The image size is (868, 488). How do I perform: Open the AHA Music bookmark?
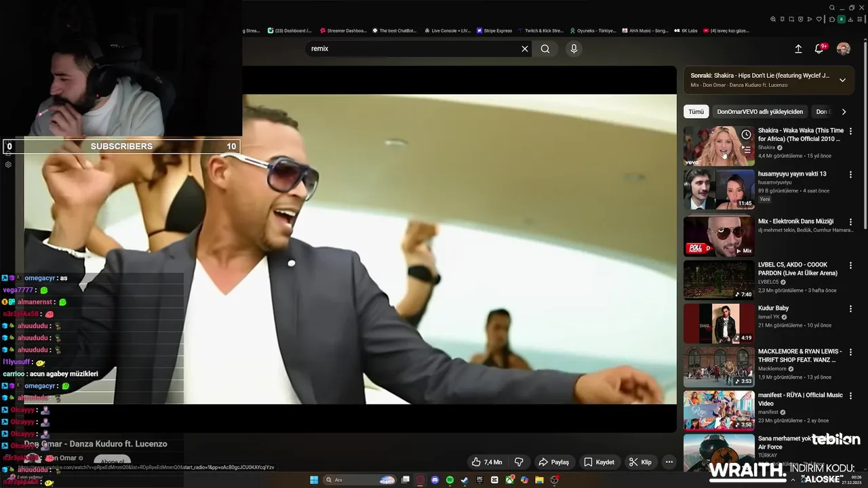coord(645,30)
